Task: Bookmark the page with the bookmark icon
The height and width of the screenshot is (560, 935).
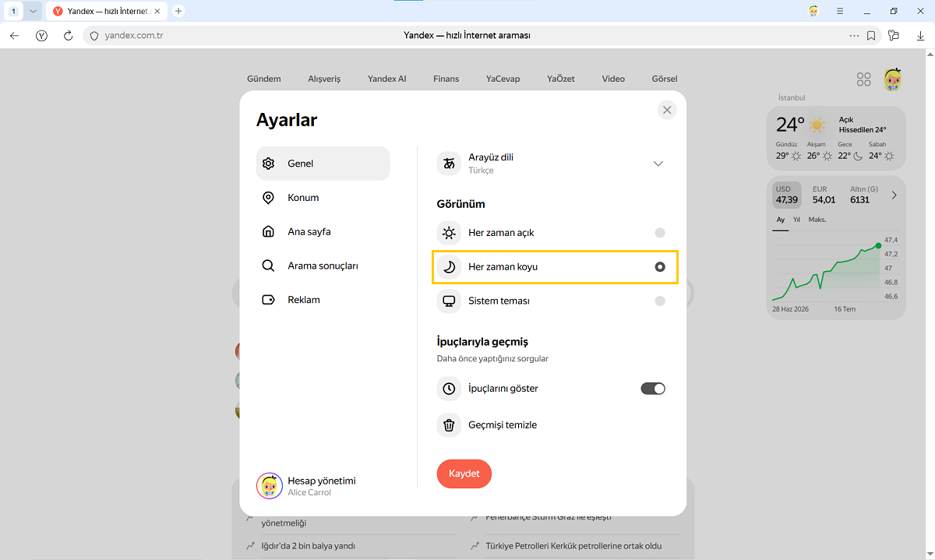Action: pos(871,36)
